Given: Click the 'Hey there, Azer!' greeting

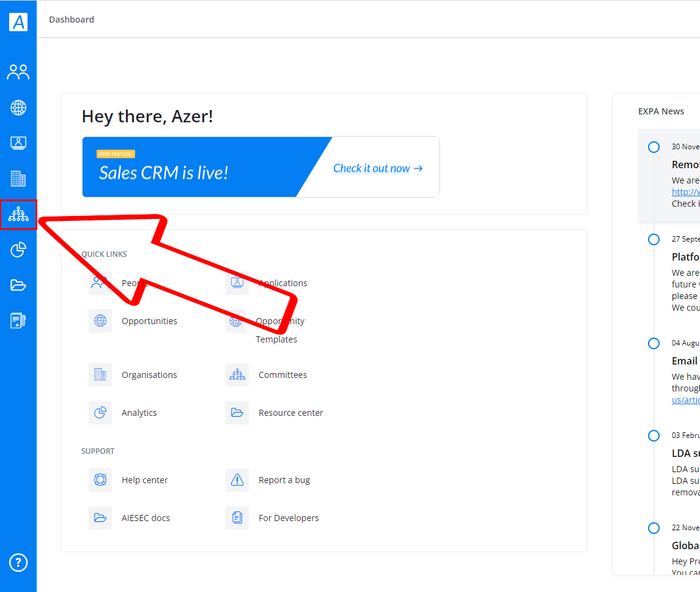Looking at the screenshot, I should (147, 117).
